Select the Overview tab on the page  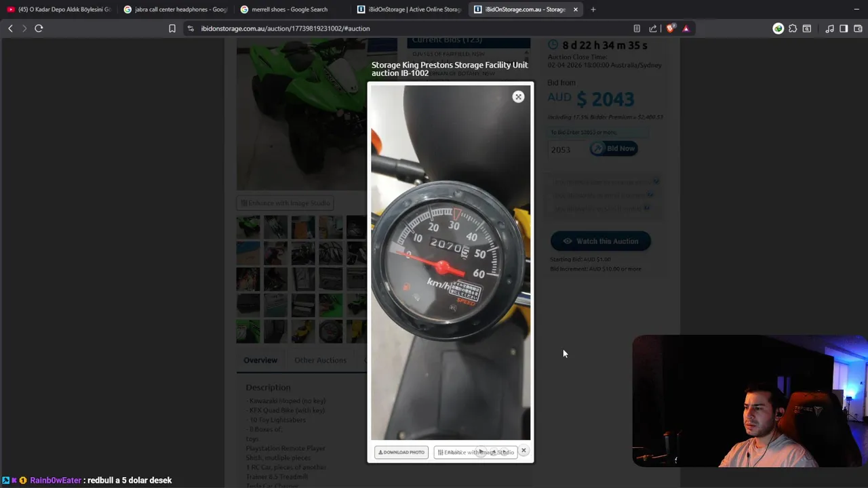(260, 361)
